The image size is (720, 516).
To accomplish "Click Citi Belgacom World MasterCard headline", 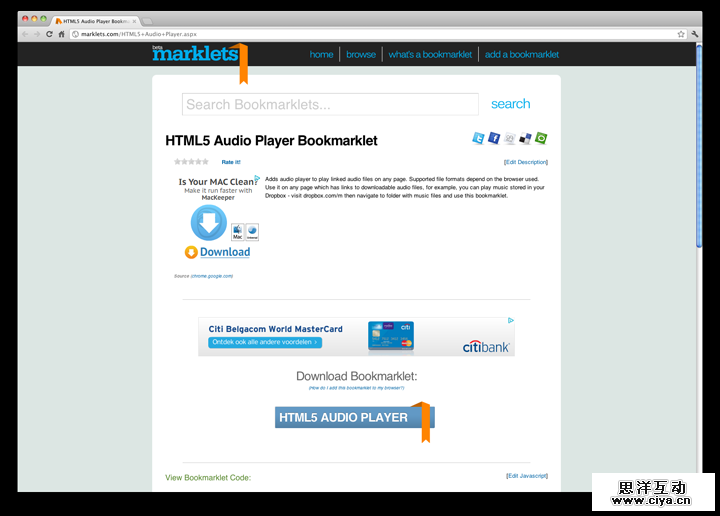I will point(276,329).
